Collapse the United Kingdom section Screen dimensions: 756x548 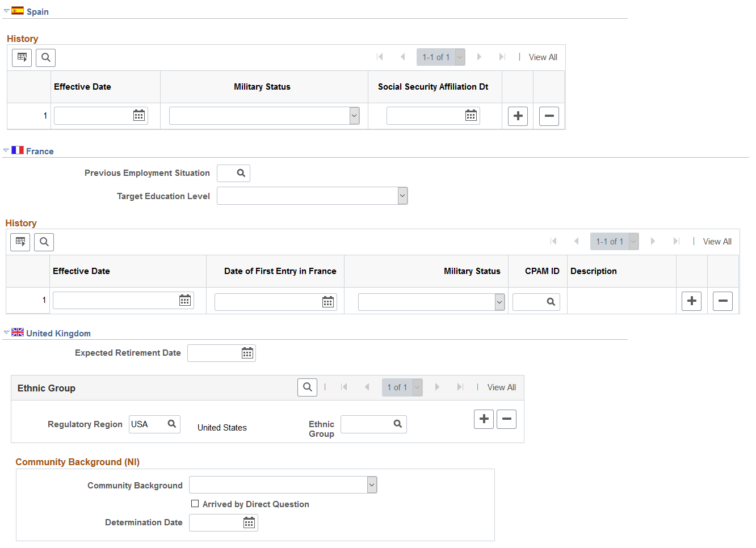point(7,333)
